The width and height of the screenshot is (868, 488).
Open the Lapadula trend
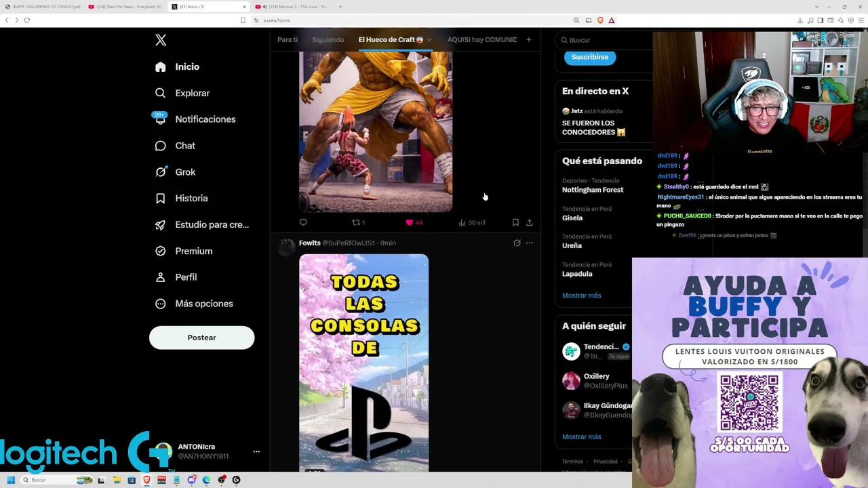click(x=577, y=274)
